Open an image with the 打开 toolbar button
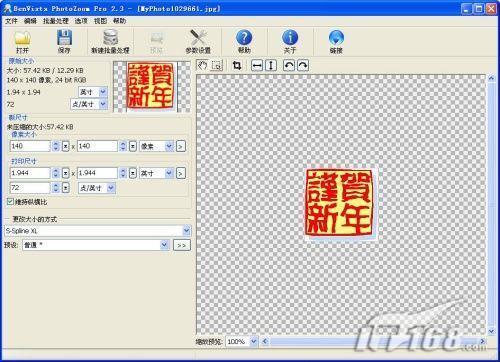 click(22, 42)
